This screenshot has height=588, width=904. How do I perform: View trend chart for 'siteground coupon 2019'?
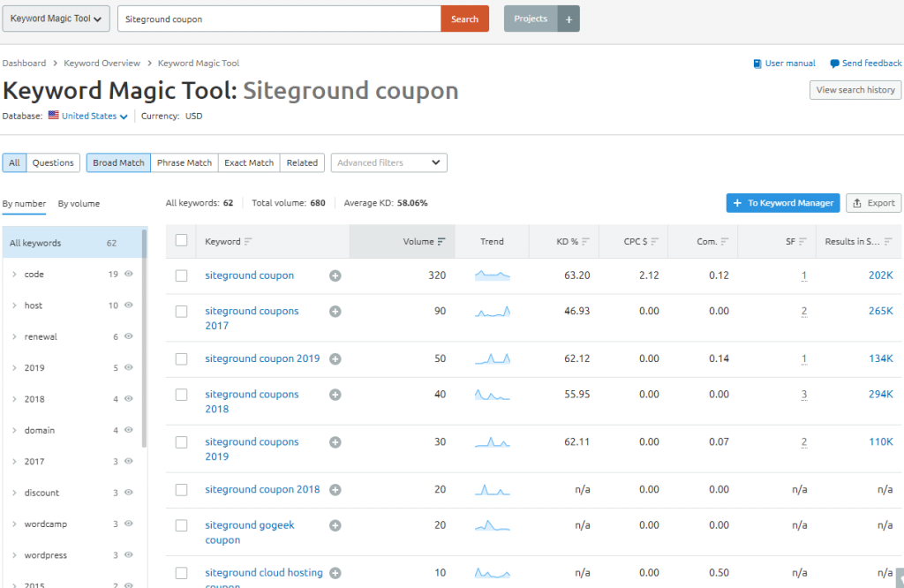coord(493,358)
